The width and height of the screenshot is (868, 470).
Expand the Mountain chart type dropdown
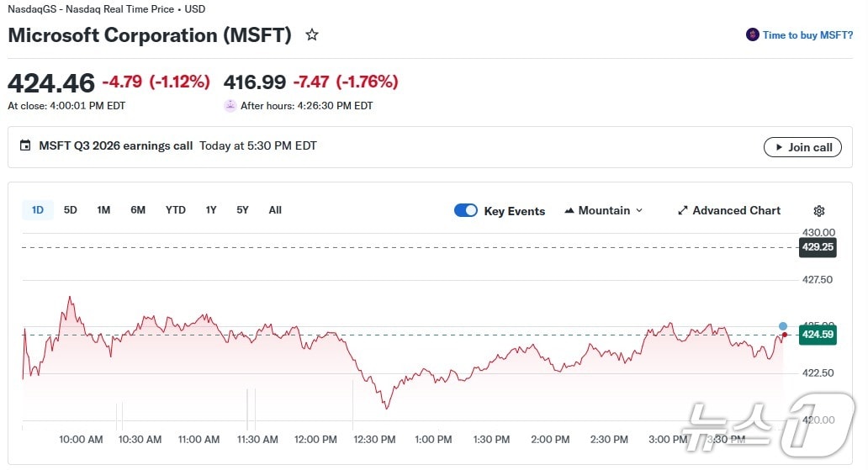pos(639,210)
